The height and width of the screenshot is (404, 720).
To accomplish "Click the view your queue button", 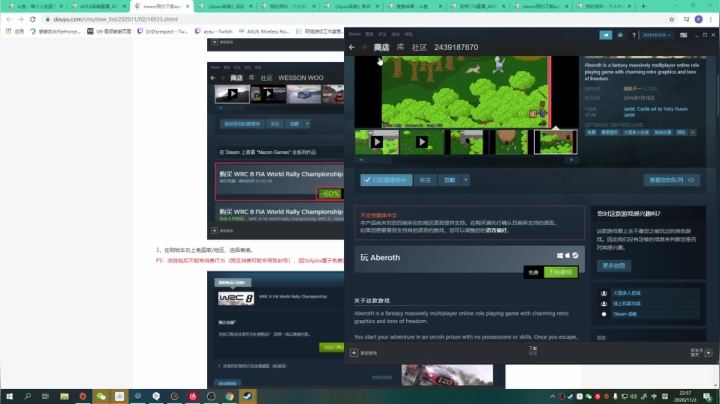I will [x=671, y=180].
